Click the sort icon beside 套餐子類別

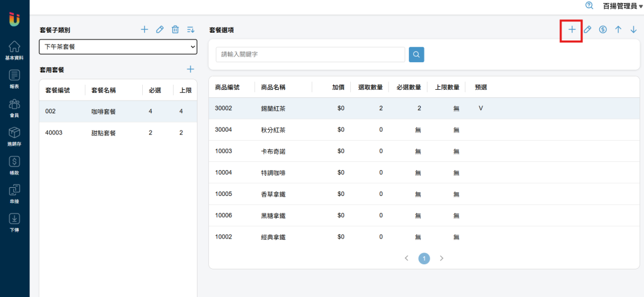[x=191, y=30]
